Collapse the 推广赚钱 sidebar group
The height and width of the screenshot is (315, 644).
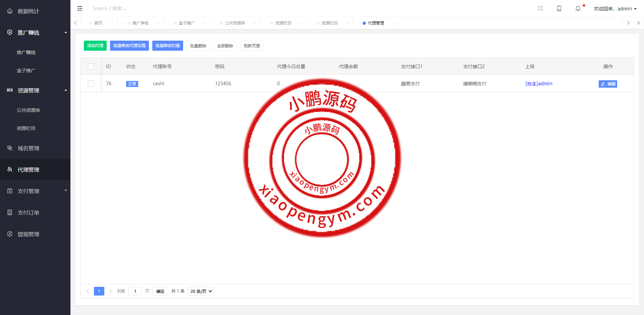tap(35, 33)
